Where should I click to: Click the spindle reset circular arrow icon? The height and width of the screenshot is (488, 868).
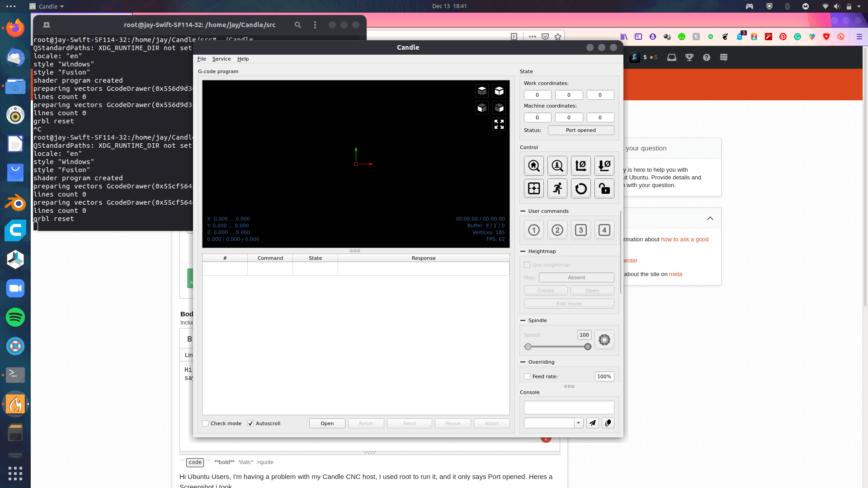coord(581,188)
